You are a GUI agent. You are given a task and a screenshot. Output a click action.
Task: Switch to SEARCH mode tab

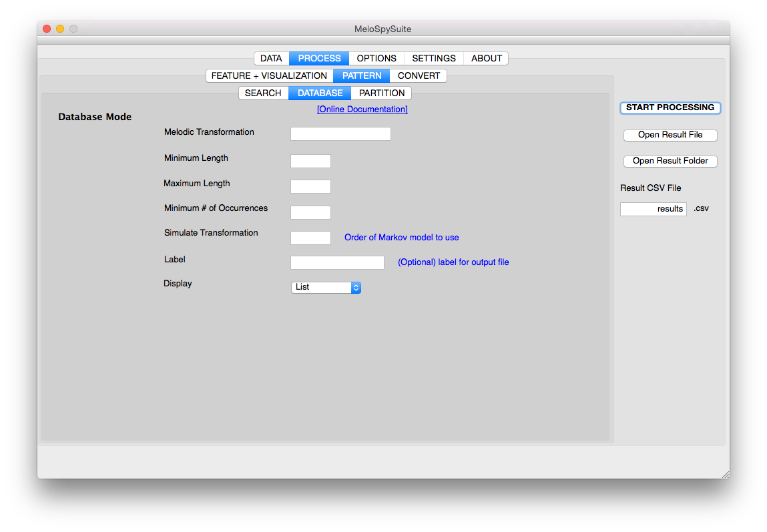pyautogui.click(x=263, y=93)
